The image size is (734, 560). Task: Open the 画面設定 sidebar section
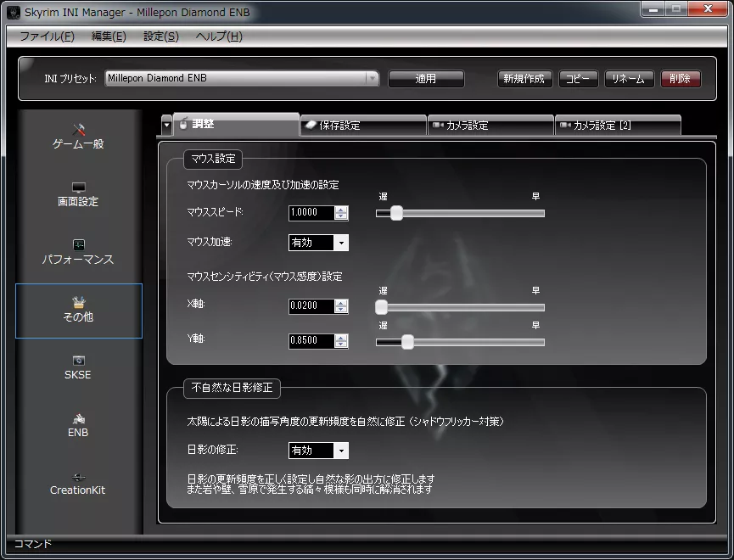(78, 195)
